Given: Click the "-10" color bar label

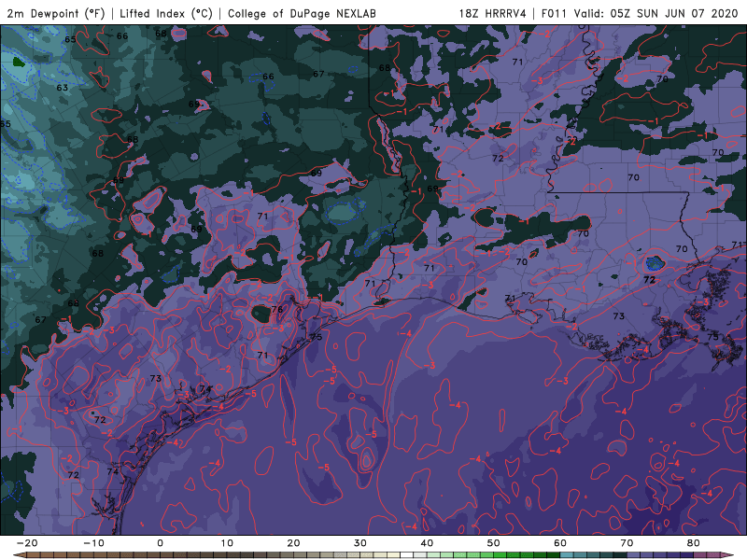Looking at the screenshot, I should (93, 543).
